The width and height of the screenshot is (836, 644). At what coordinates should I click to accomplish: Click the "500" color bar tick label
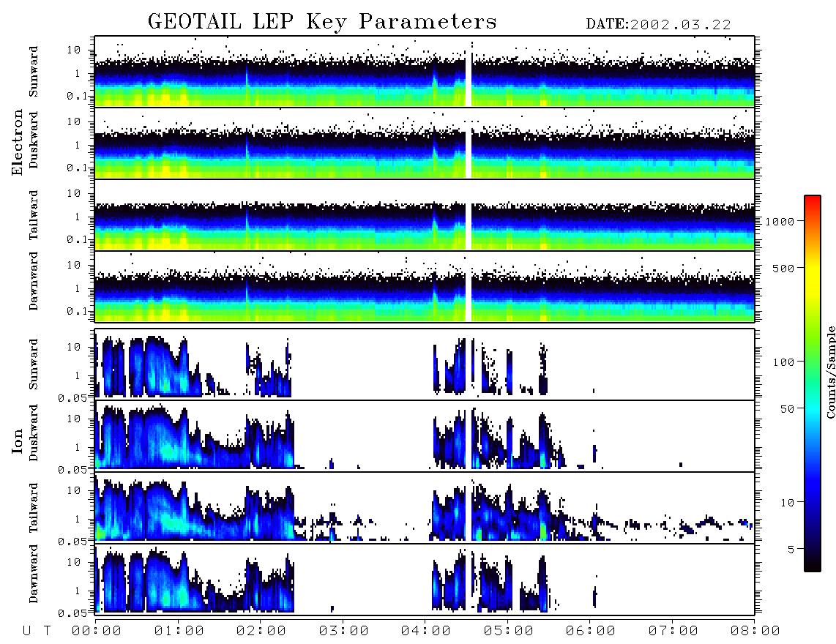coord(784,268)
